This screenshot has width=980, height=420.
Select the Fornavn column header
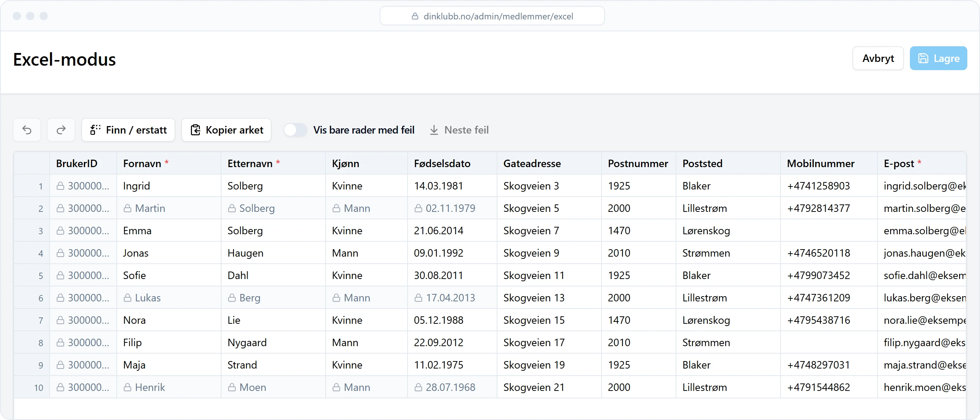[169, 164]
